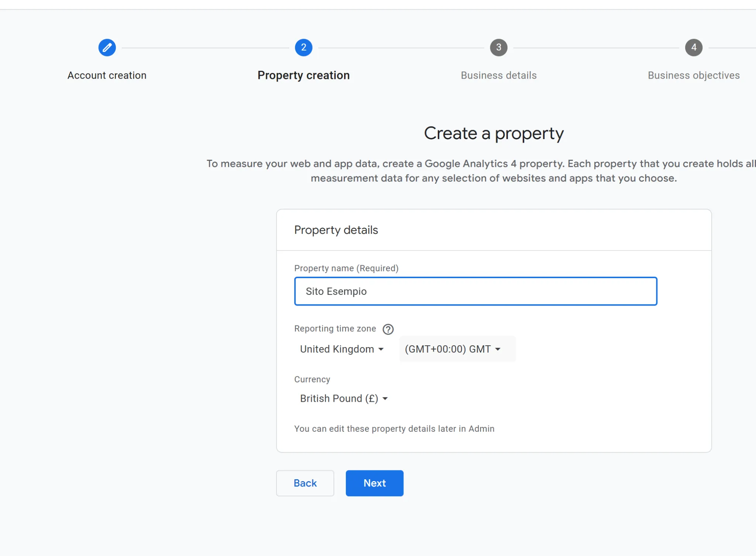
Task: Open the British Pound currency dropdown
Action: click(x=344, y=398)
